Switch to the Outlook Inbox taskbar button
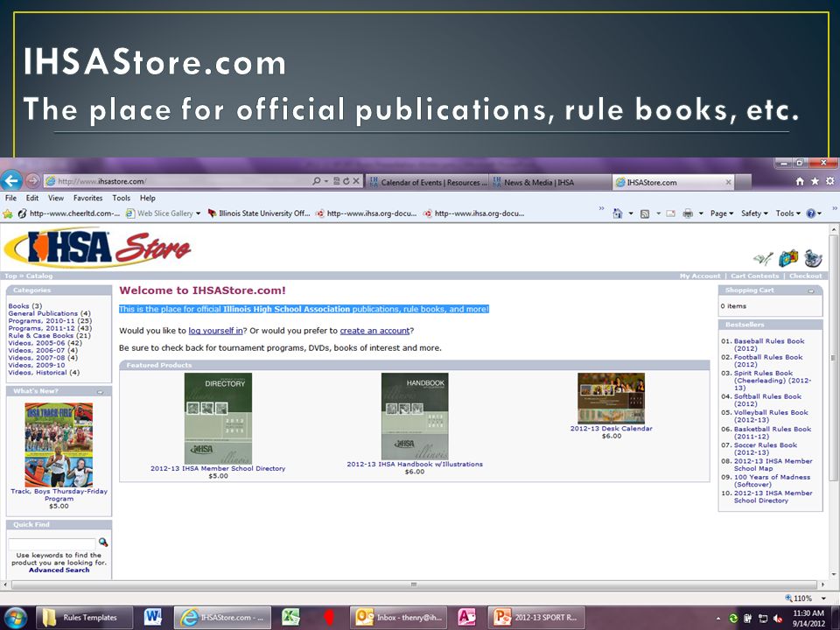 click(x=400, y=617)
